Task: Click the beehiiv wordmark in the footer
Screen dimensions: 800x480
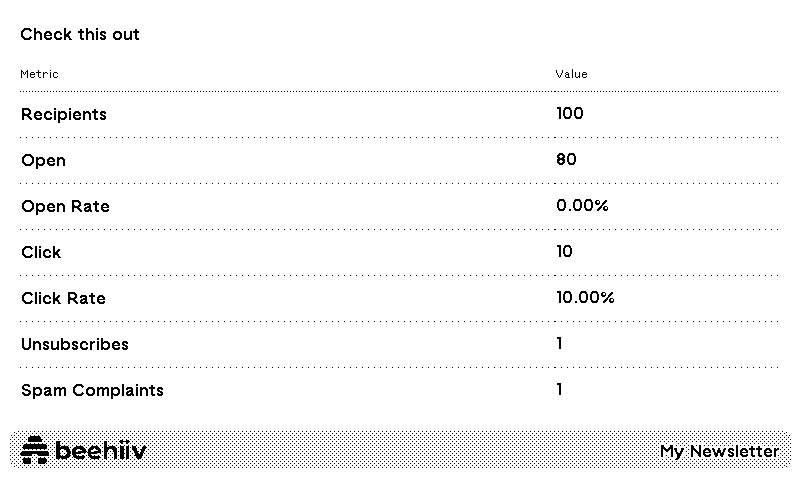Action: pos(101,452)
